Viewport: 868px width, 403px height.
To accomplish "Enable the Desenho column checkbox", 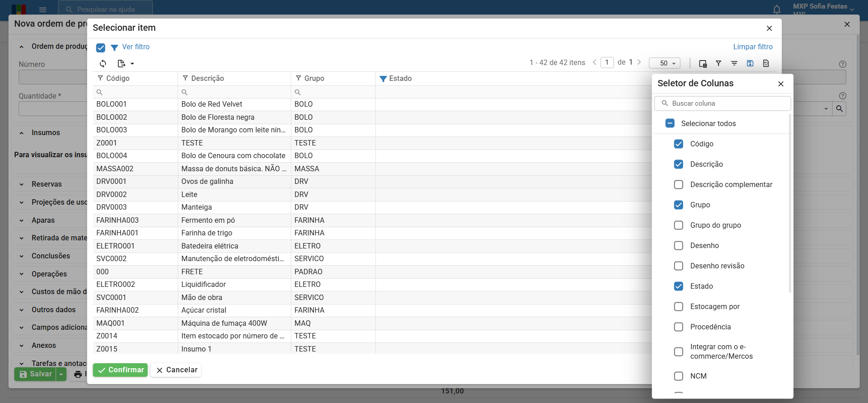I will 678,245.
